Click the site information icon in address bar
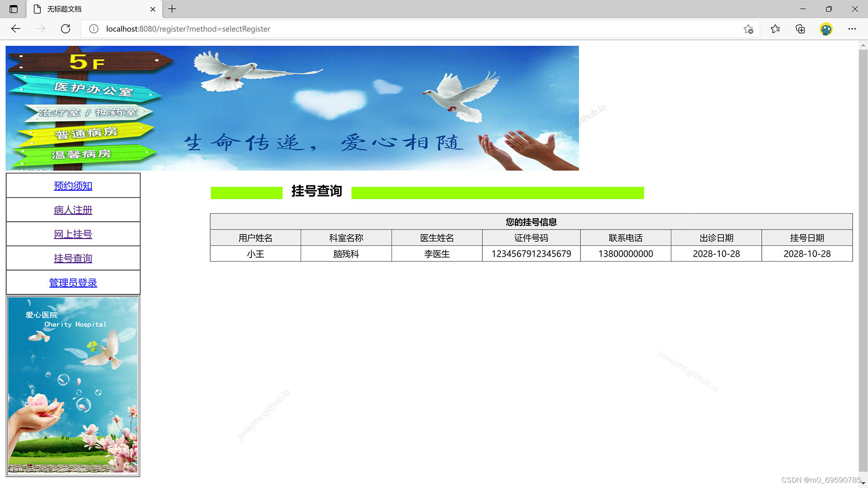 point(94,29)
